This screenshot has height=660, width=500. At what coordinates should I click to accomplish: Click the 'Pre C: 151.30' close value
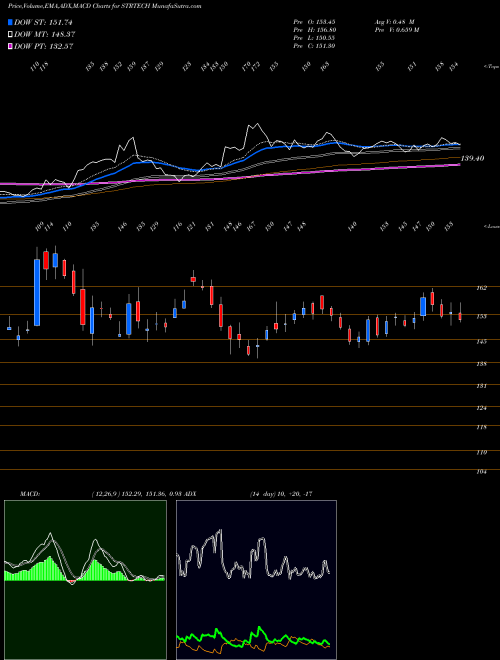tap(314, 46)
